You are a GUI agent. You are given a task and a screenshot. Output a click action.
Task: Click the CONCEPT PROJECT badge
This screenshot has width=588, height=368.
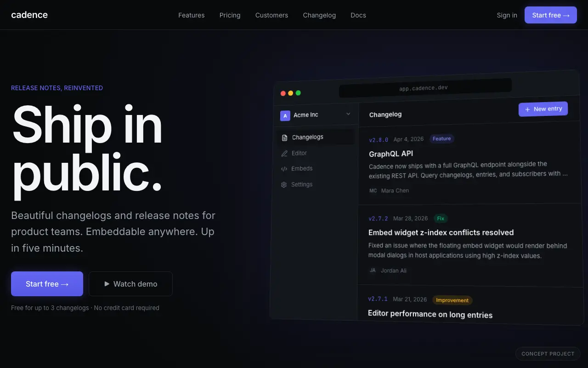[x=548, y=354]
